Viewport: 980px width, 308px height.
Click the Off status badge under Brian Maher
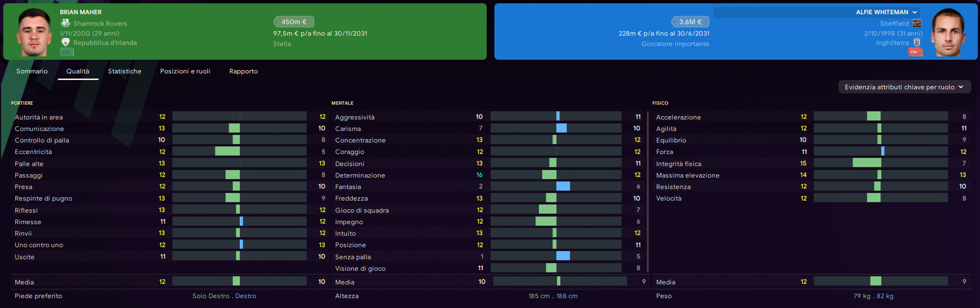point(66,52)
